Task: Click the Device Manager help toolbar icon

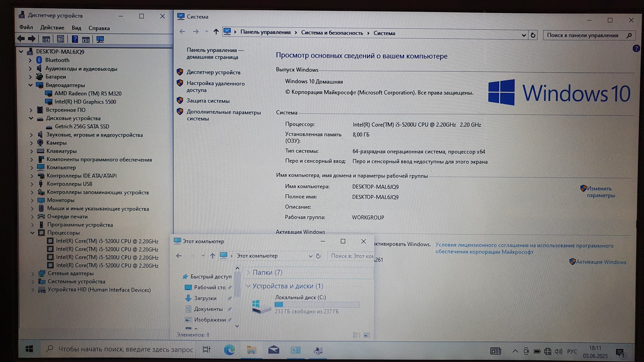Action: [75, 39]
